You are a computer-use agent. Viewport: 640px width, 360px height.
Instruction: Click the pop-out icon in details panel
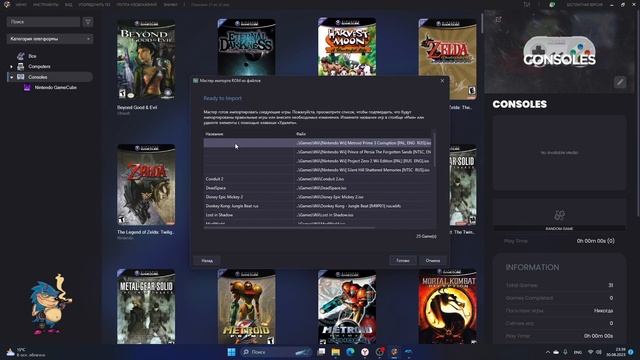coord(498,20)
